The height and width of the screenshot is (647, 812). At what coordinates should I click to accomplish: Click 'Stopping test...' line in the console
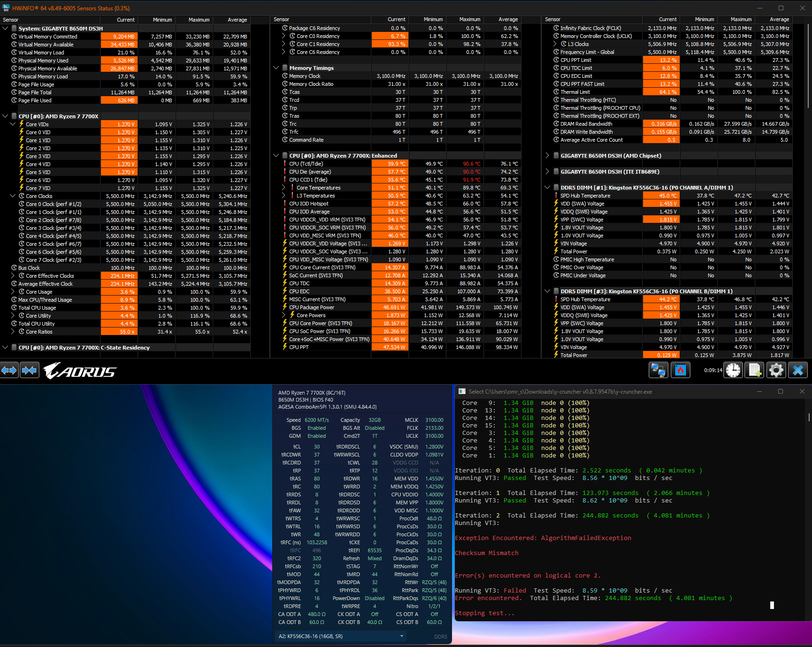point(485,613)
